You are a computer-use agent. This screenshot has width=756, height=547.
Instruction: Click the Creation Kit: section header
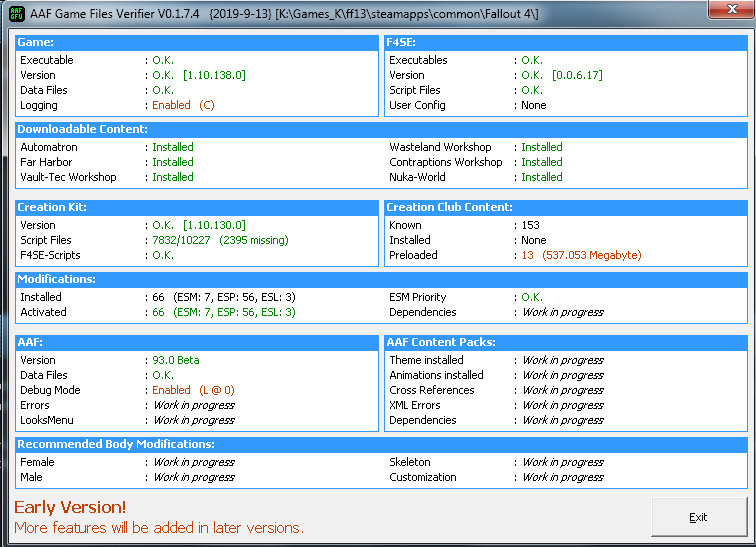(x=197, y=207)
